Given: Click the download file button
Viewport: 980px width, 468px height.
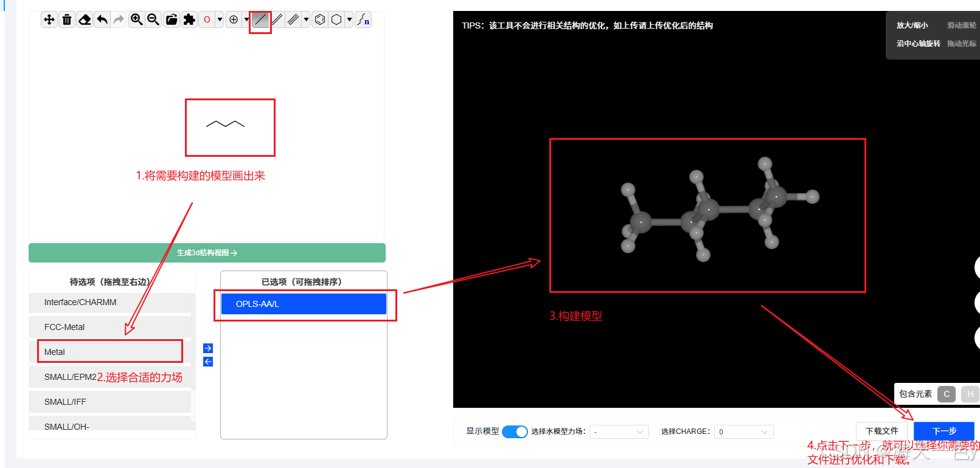Looking at the screenshot, I should pyautogui.click(x=882, y=431).
